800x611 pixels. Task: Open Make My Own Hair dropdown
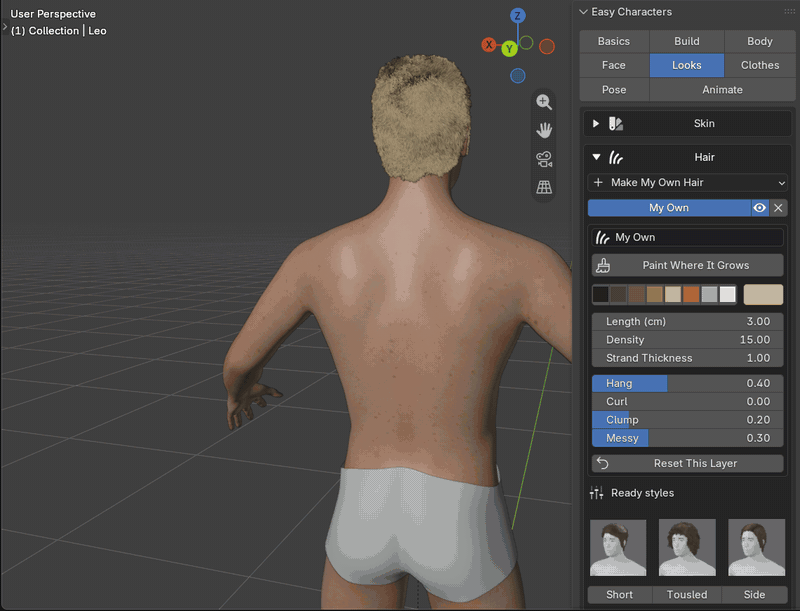687,182
